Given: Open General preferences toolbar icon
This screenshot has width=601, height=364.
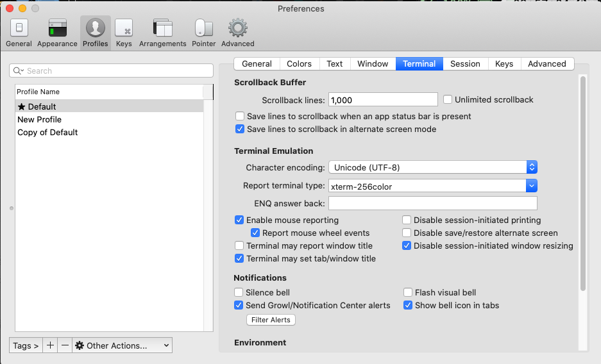Looking at the screenshot, I should [x=19, y=33].
